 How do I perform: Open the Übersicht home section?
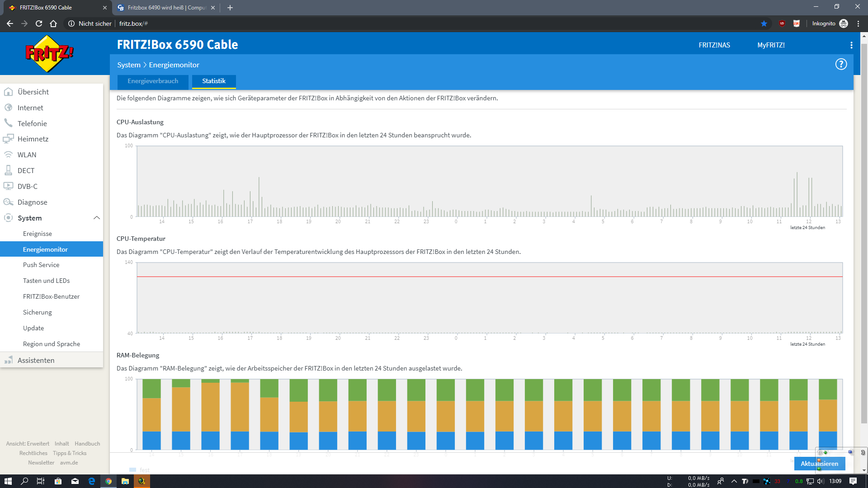point(33,92)
